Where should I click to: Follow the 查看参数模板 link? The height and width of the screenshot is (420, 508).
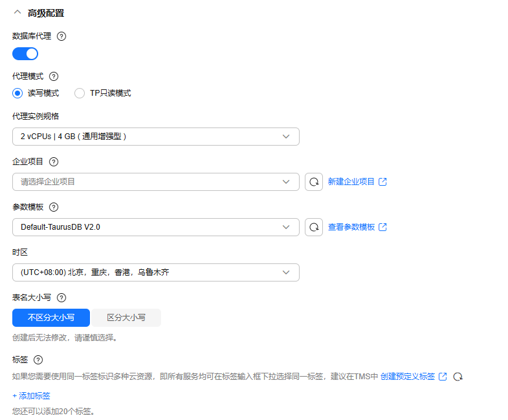[351, 227]
